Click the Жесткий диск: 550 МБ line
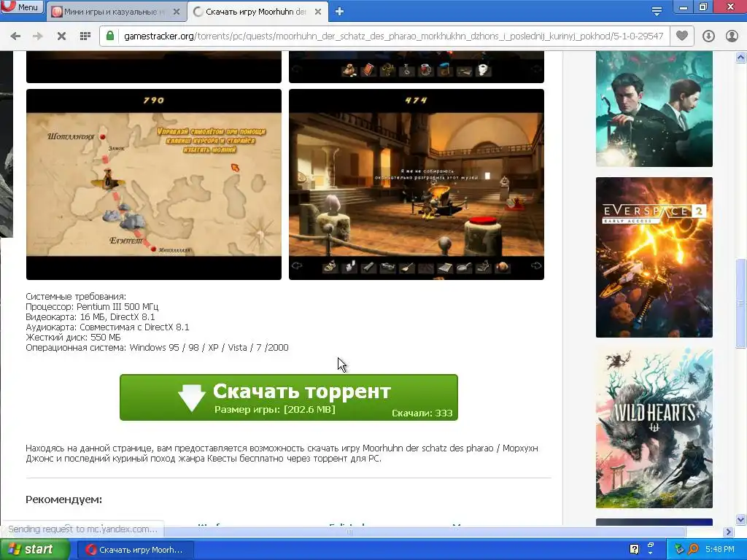 [74, 337]
